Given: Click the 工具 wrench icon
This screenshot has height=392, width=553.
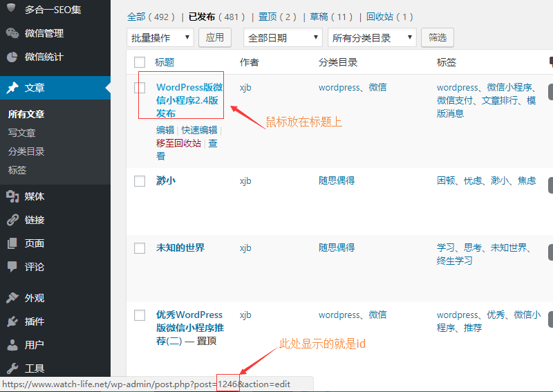Looking at the screenshot, I should (x=12, y=368).
